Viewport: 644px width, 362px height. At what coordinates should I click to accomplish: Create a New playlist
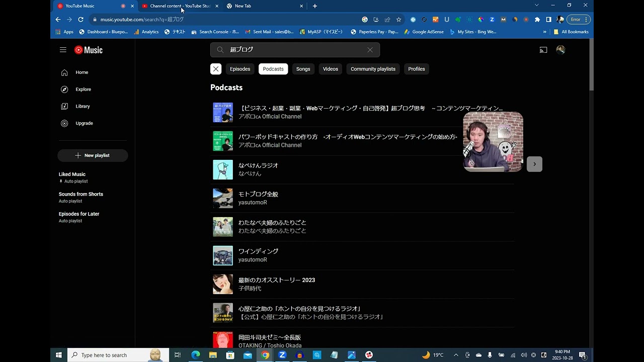tap(93, 155)
